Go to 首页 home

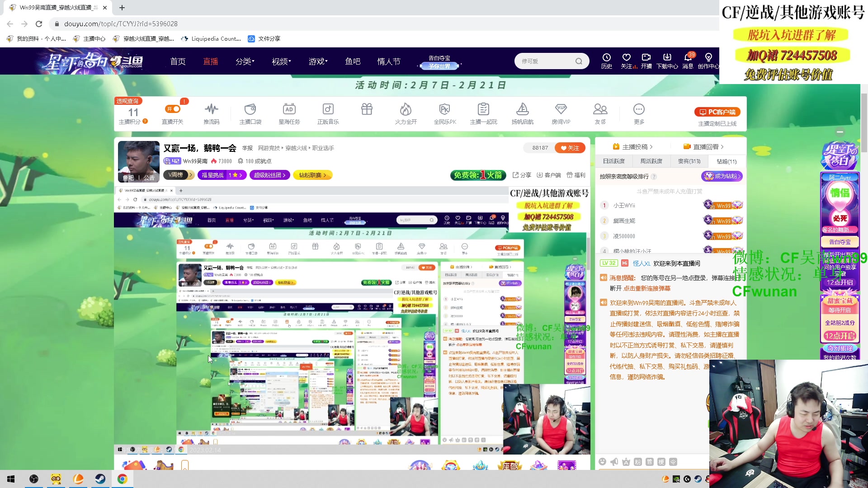[x=178, y=61]
